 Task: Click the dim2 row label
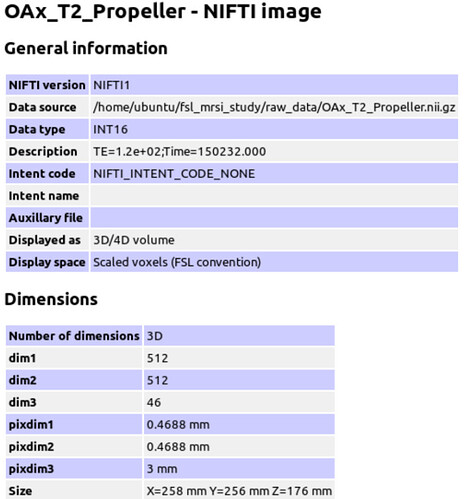tap(22, 380)
